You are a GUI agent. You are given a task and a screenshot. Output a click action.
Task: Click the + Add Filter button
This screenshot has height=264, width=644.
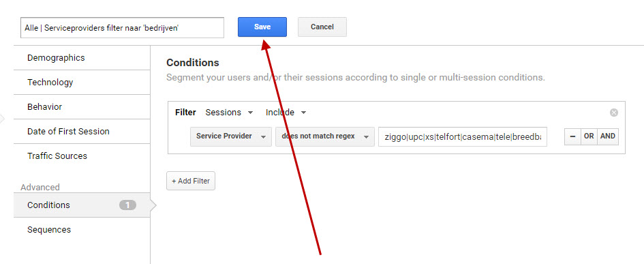pyautogui.click(x=191, y=181)
